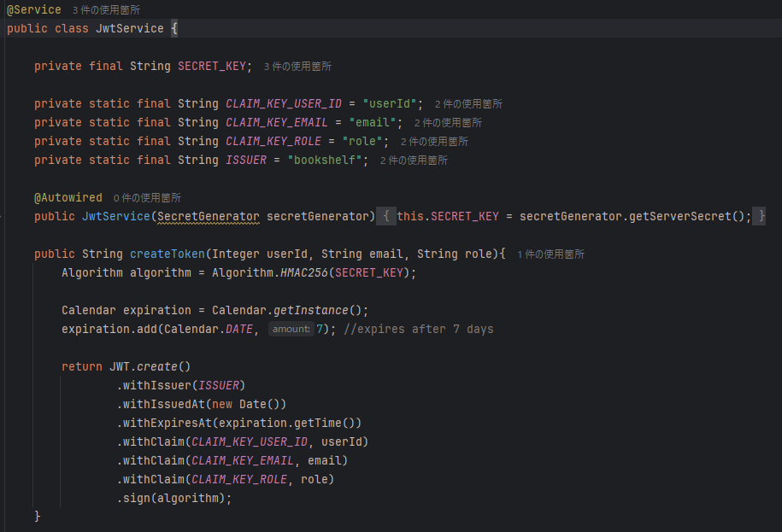The height and width of the screenshot is (532, 782).
Task: Click the @Service annotation
Action: pyautogui.click(x=34, y=9)
